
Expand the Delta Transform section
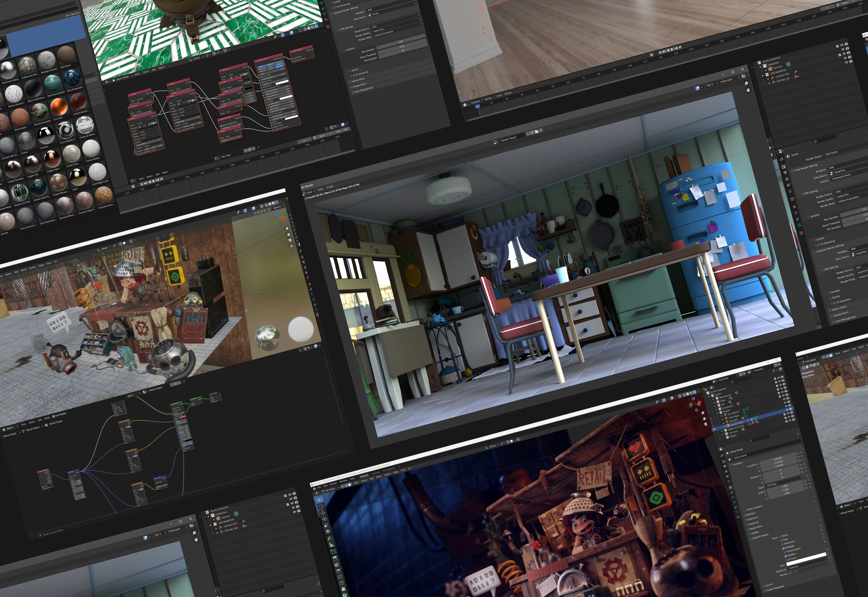755,508
